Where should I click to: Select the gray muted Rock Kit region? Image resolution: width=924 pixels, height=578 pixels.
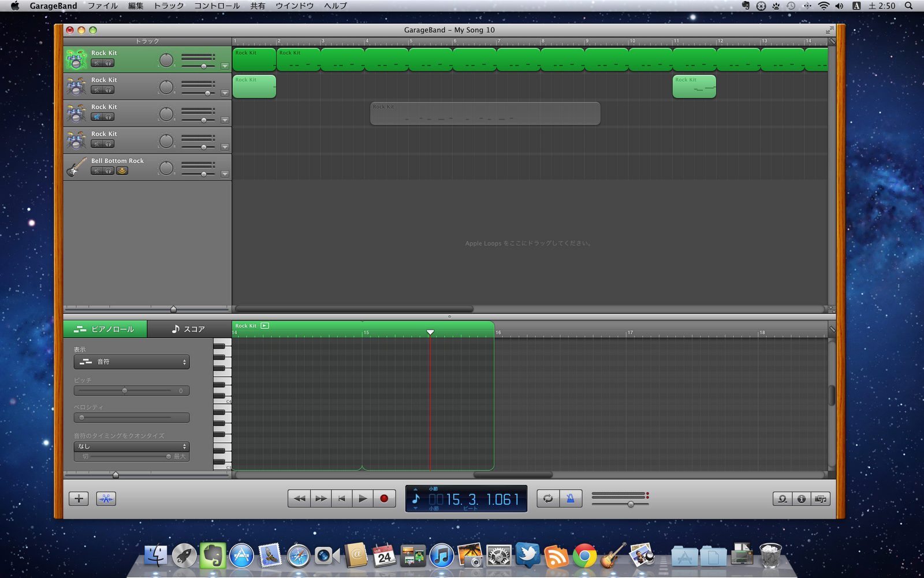tap(485, 113)
